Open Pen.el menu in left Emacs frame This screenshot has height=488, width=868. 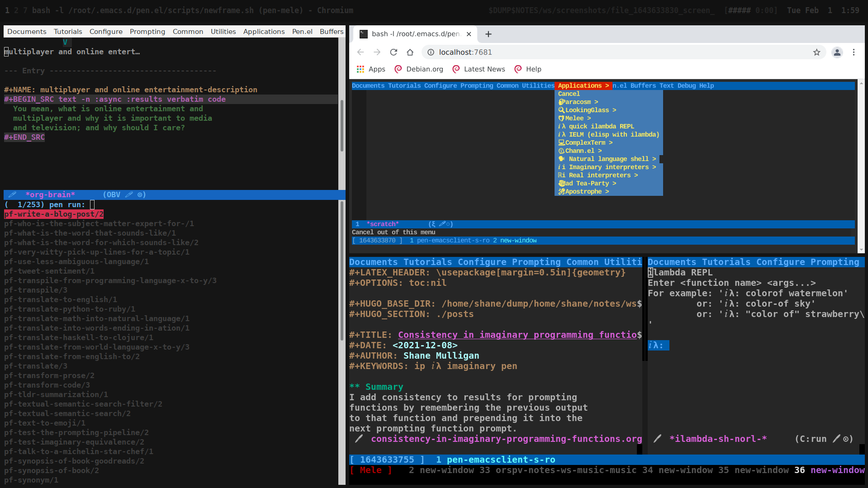tap(302, 31)
